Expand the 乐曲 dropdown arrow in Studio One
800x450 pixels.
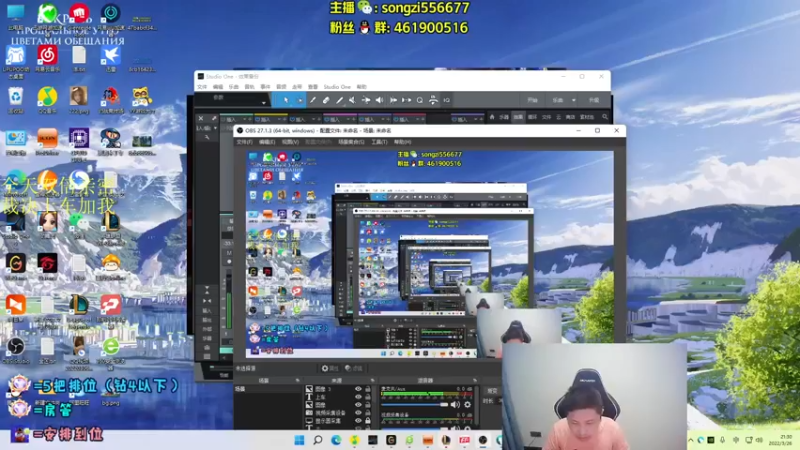573,100
